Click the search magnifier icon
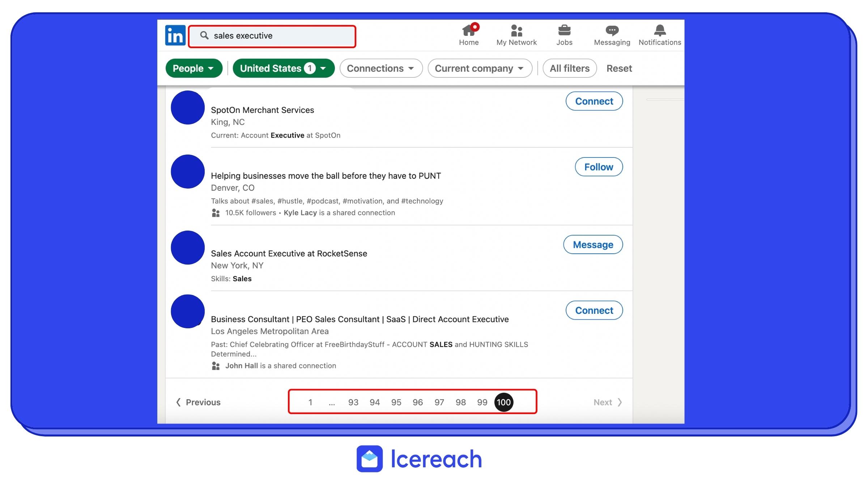The height and width of the screenshot is (485, 868). [x=204, y=35]
